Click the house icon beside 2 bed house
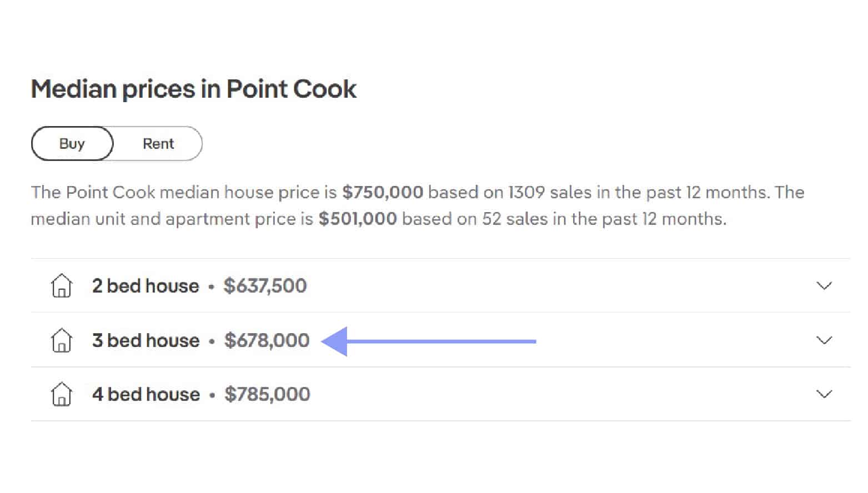 click(x=61, y=286)
